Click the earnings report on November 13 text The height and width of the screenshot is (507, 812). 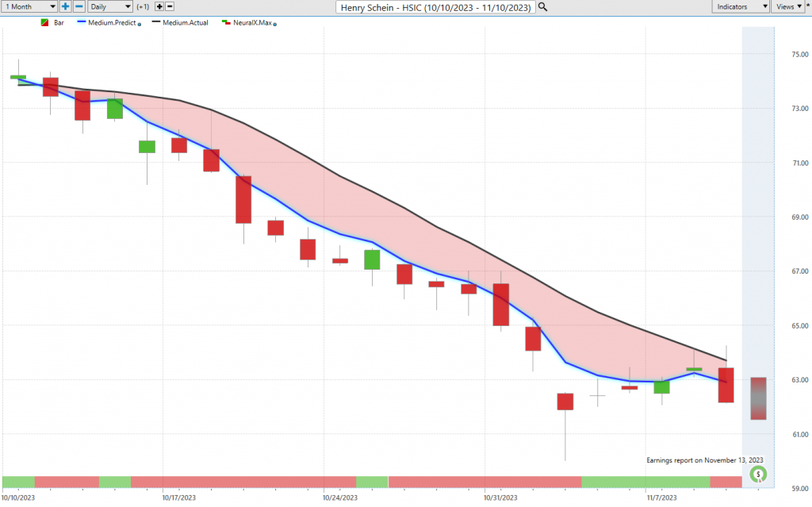pyautogui.click(x=705, y=460)
